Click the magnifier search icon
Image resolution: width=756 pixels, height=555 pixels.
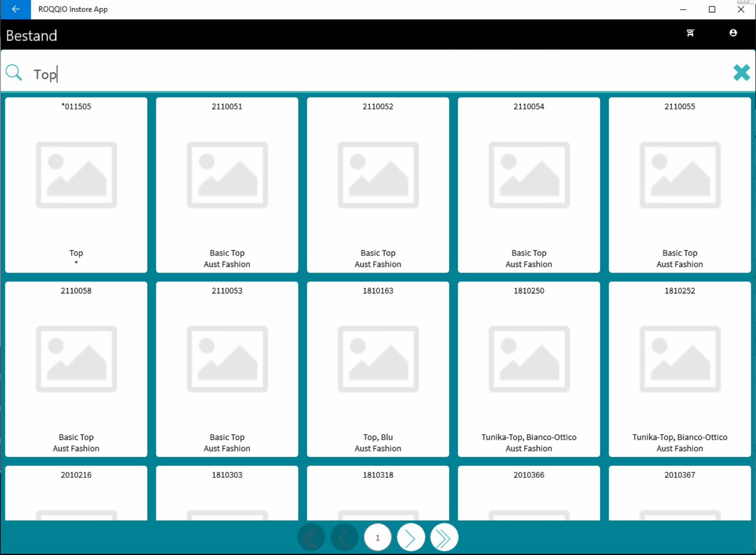[x=14, y=73]
